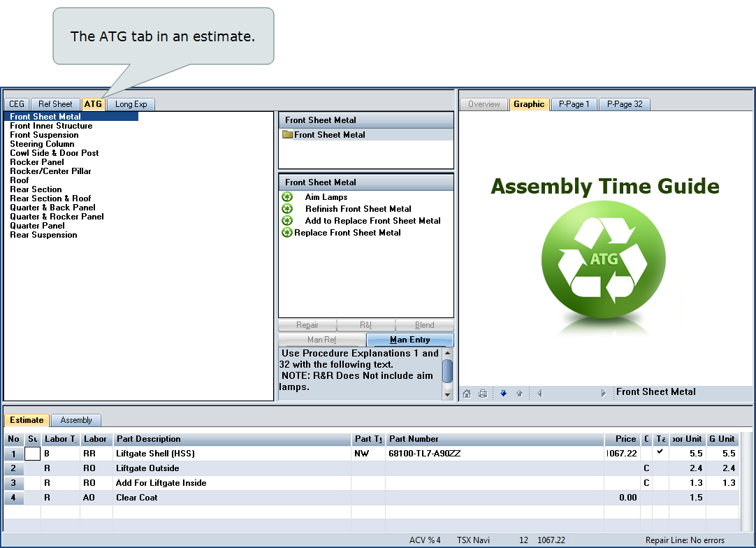The height and width of the screenshot is (548, 756).
Task: Go to previous graphic with left arrow
Action: coord(539,394)
